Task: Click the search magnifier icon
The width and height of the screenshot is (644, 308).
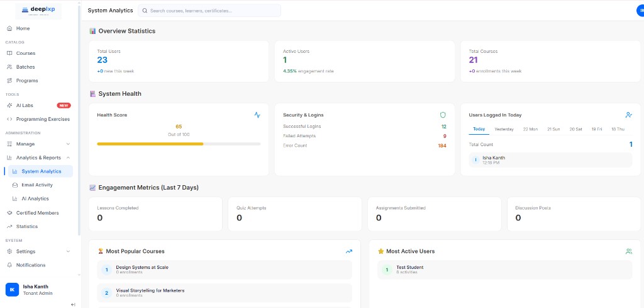Action: point(145,11)
